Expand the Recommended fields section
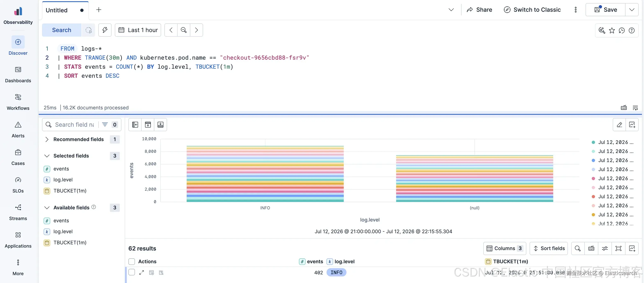The image size is (644, 283). (46, 139)
